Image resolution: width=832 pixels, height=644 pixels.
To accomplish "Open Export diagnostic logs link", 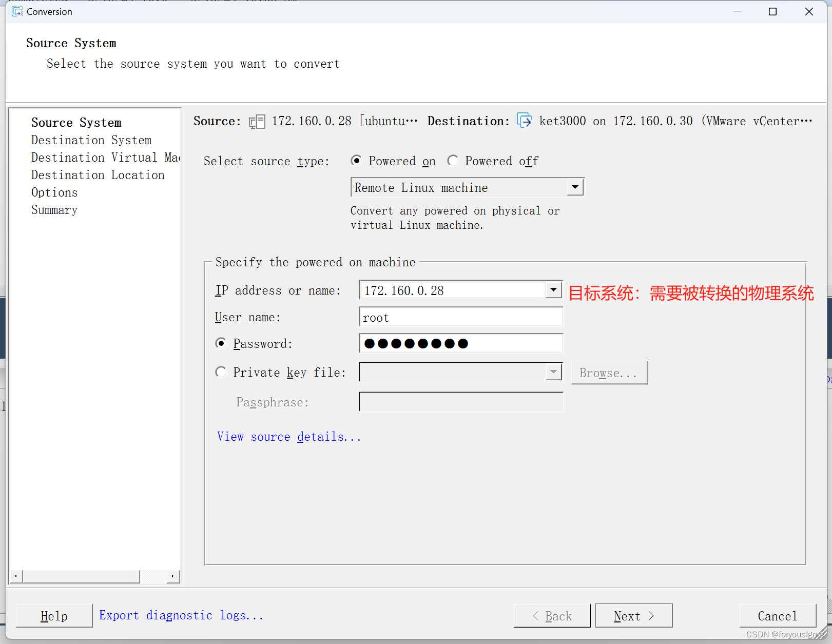I will pos(181,615).
